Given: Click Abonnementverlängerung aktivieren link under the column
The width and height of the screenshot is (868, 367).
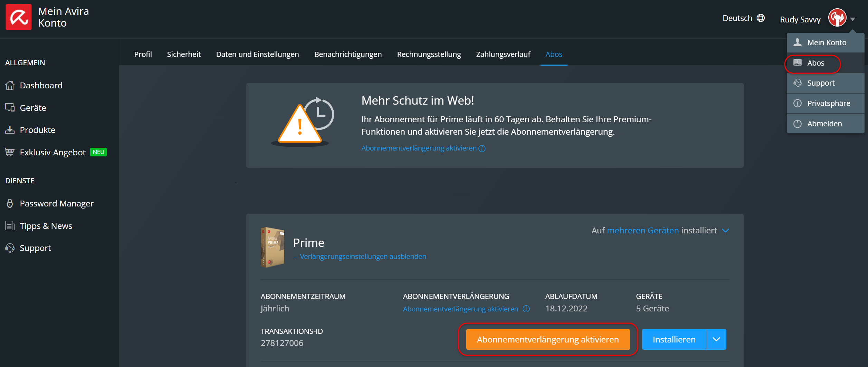Looking at the screenshot, I should pos(460,309).
